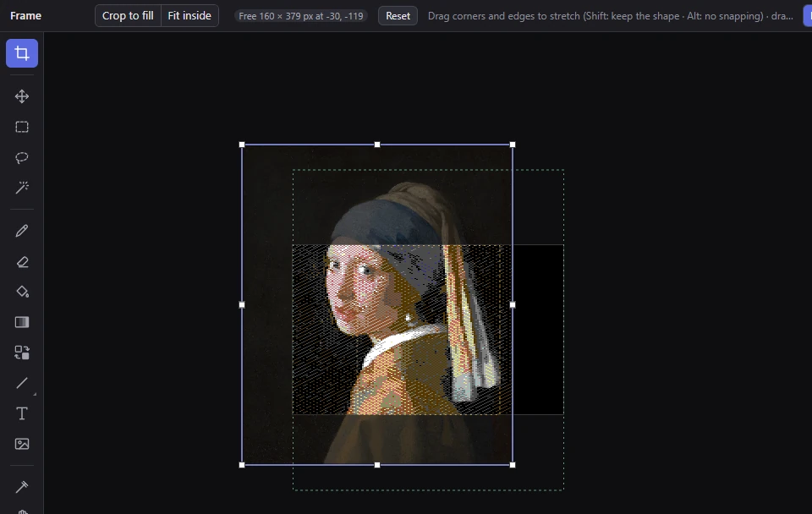Image resolution: width=812 pixels, height=514 pixels.
Task: Click the Fit inside button
Action: pyautogui.click(x=189, y=15)
